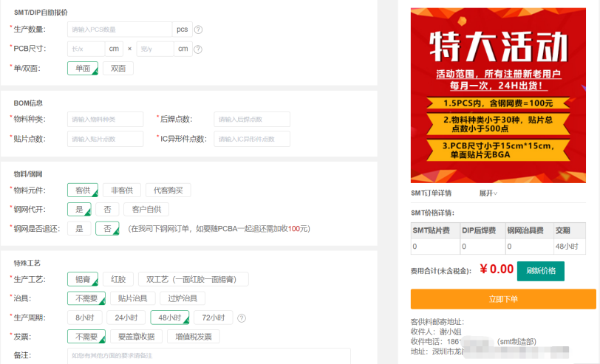The image size is (600, 364).
Task: Set 钢网是否退还 to 是
Action: click(78, 229)
